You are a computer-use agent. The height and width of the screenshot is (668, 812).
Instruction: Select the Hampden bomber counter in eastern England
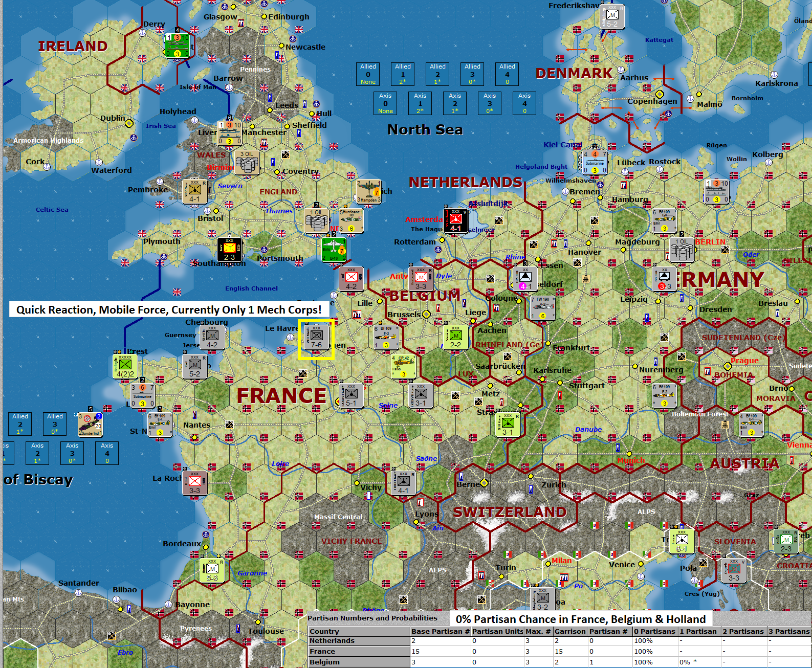[x=369, y=192]
